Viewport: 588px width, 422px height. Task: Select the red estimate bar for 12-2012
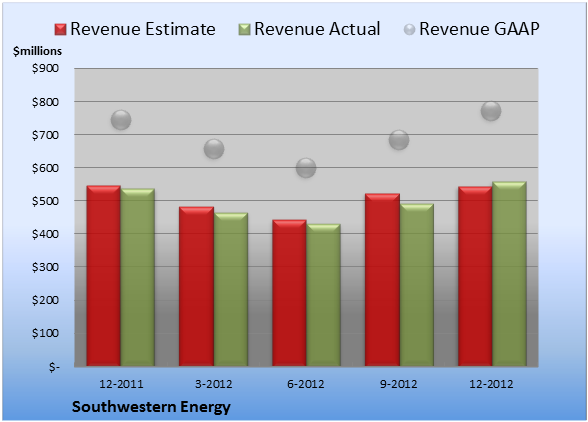point(475,276)
